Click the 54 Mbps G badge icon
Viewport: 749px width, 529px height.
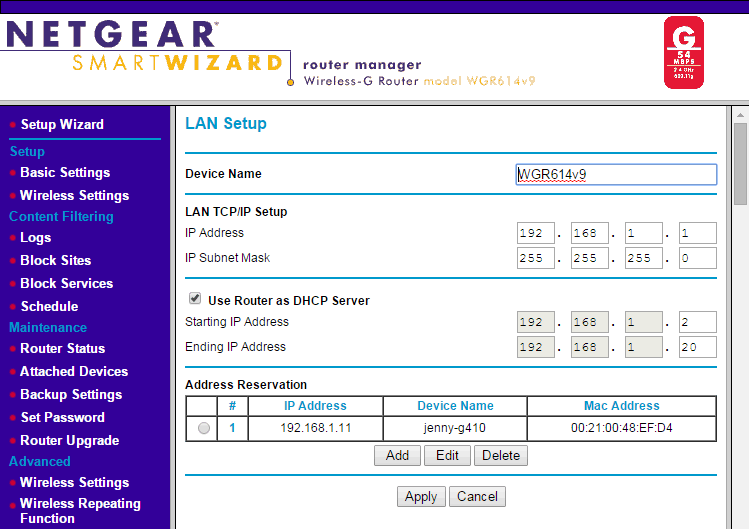pyautogui.click(x=685, y=51)
